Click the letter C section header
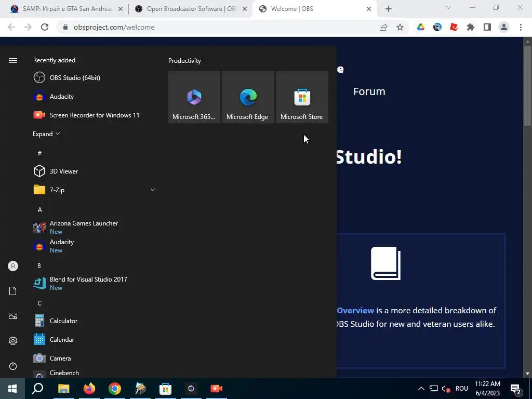 39,303
